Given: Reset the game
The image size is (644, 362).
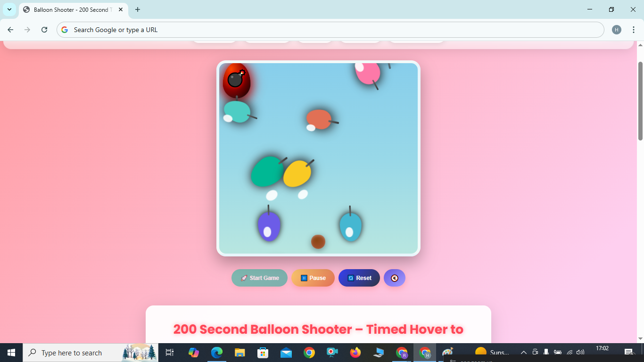Looking at the screenshot, I should tap(359, 278).
